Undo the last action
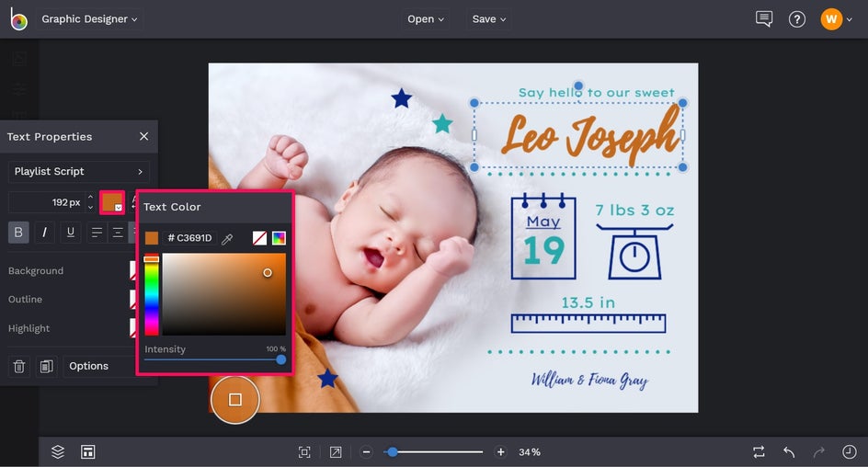 [789, 452]
